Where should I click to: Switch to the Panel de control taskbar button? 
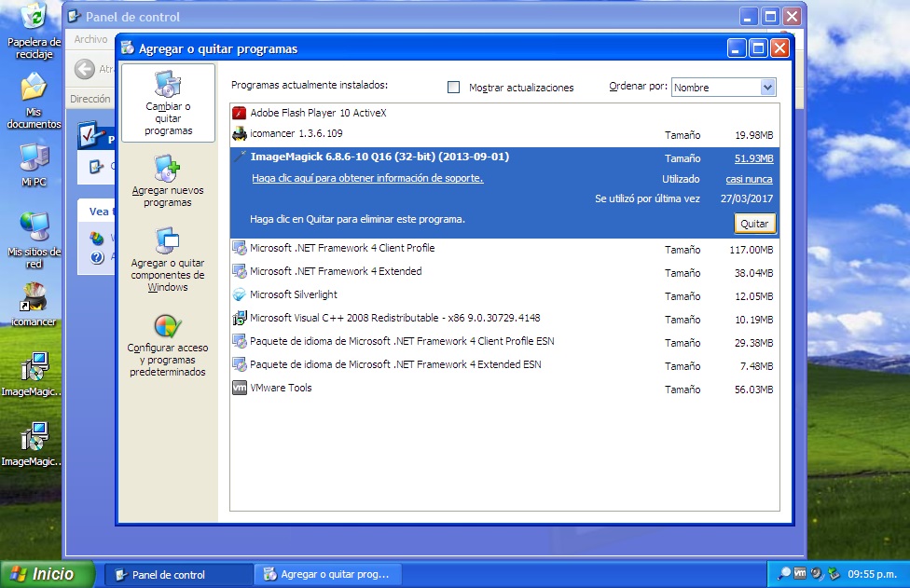(x=177, y=575)
